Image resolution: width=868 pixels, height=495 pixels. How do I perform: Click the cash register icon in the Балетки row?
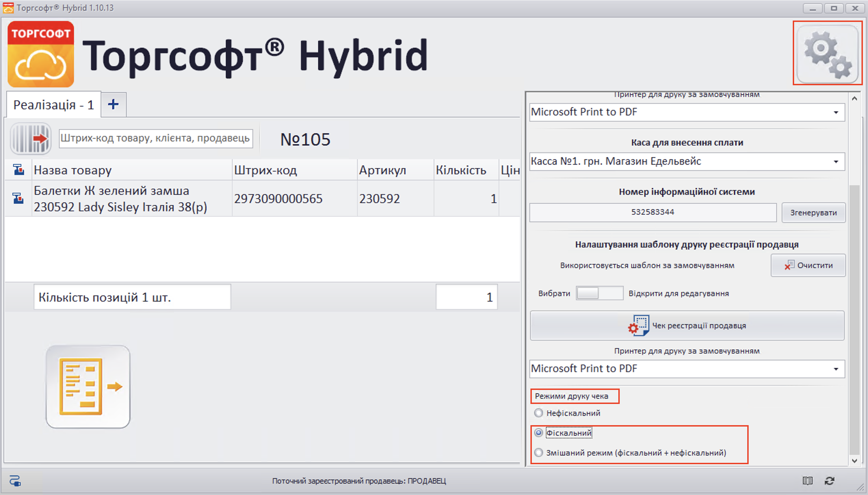pyautogui.click(x=18, y=199)
